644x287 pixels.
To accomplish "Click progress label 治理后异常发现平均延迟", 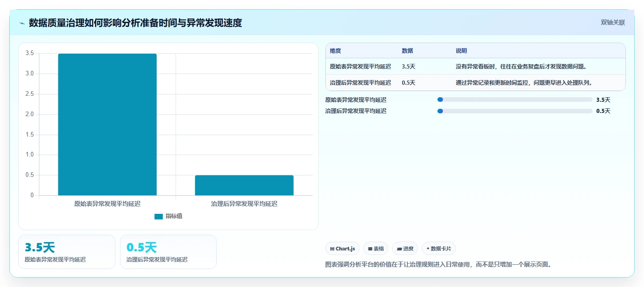I will pyautogui.click(x=356, y=111).
